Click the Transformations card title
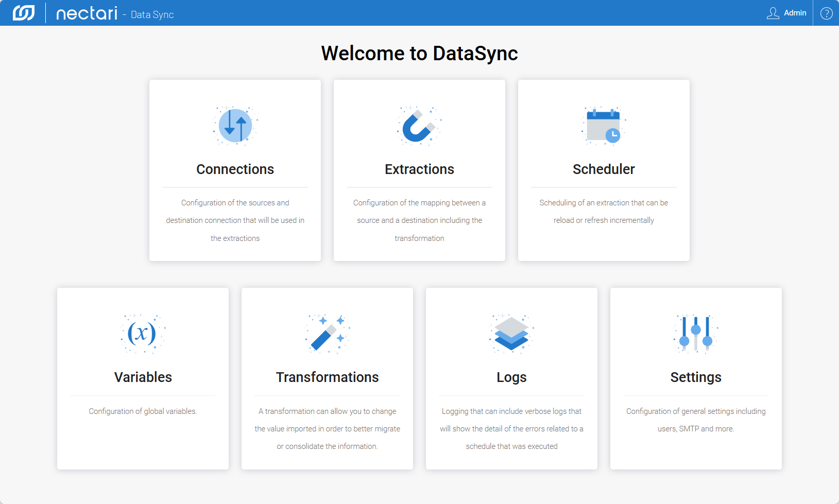 (327, 377)
